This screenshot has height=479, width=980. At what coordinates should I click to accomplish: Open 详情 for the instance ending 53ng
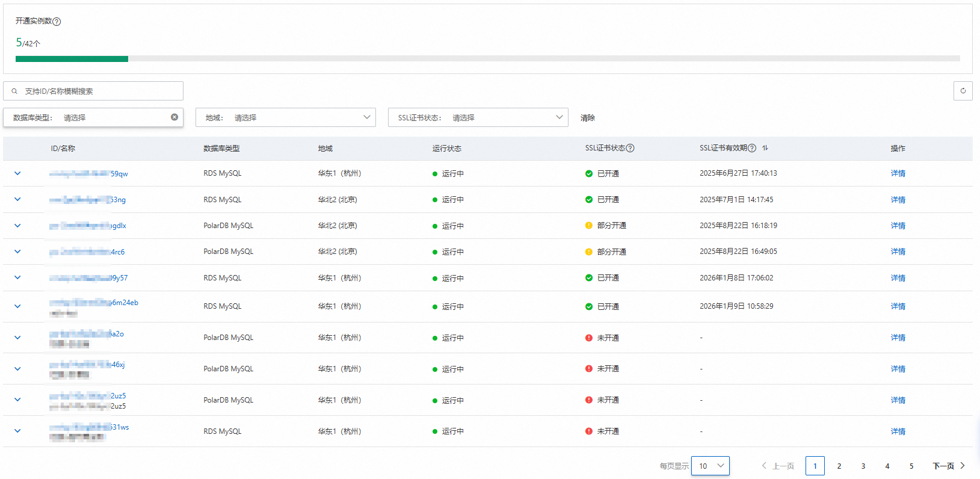click(x=898, y=200)
